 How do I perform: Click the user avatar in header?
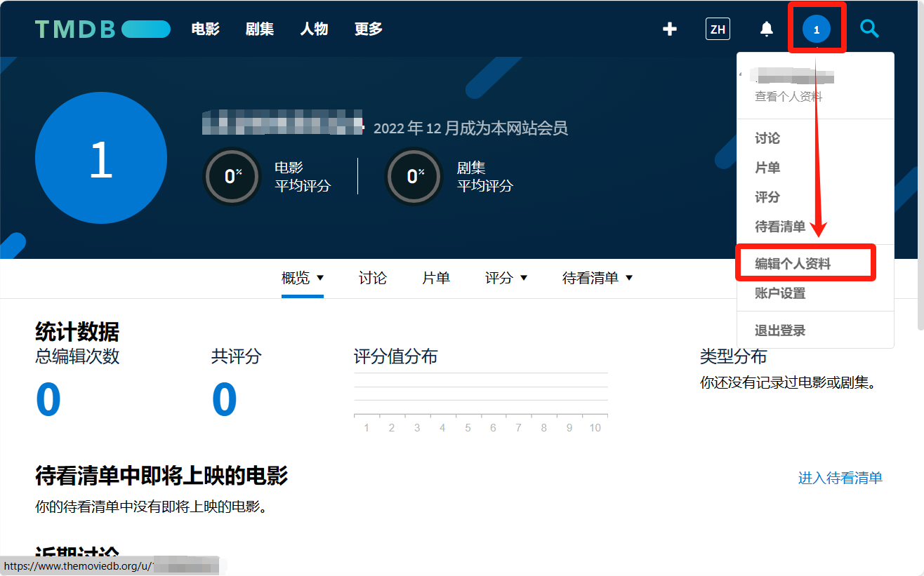pos(816,29)
